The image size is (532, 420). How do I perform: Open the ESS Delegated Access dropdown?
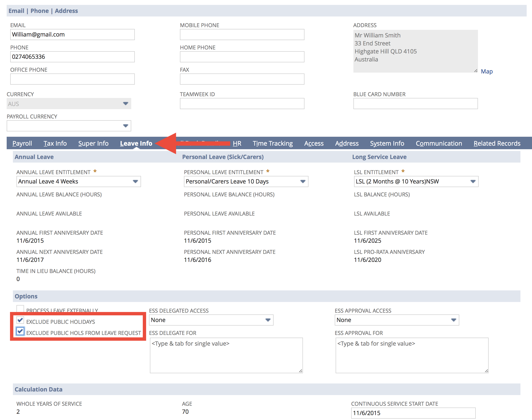(268, 320)
